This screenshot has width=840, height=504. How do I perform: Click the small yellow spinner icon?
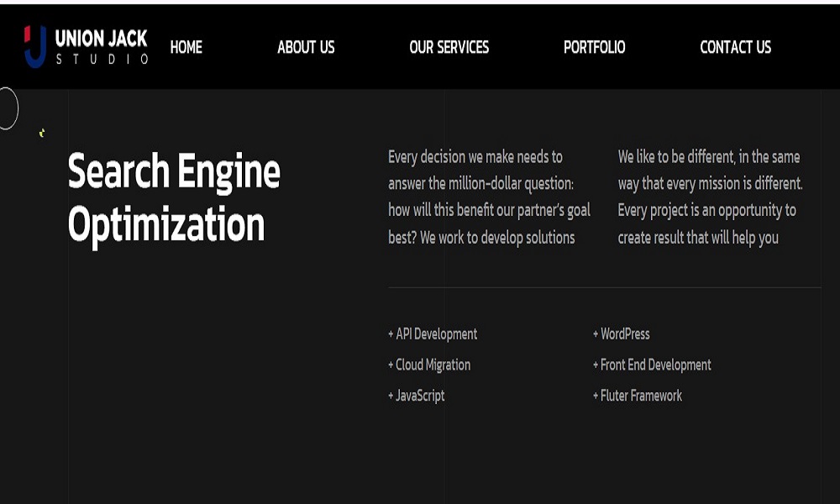[42, 133]
